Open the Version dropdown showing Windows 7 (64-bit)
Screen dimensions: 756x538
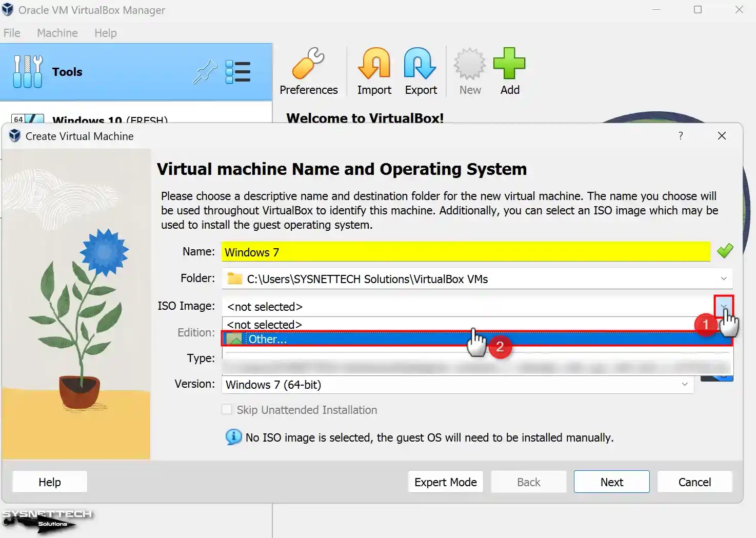tap(457, 385)
